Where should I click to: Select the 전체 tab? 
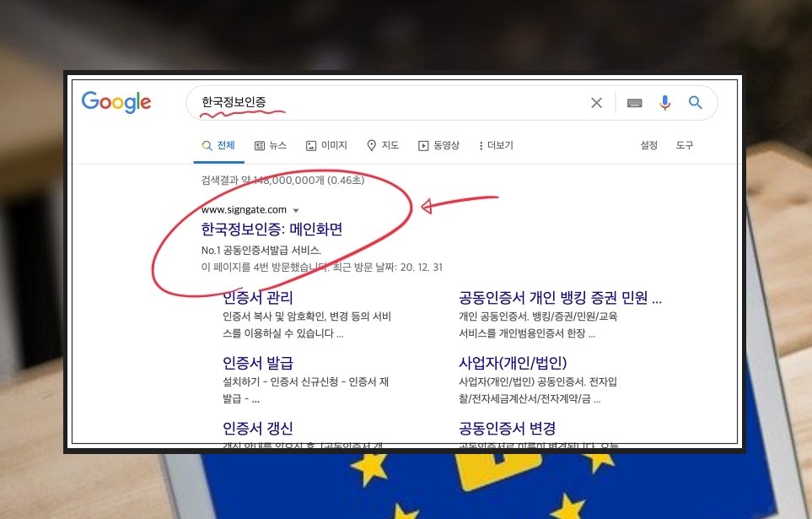coord(218,146)
